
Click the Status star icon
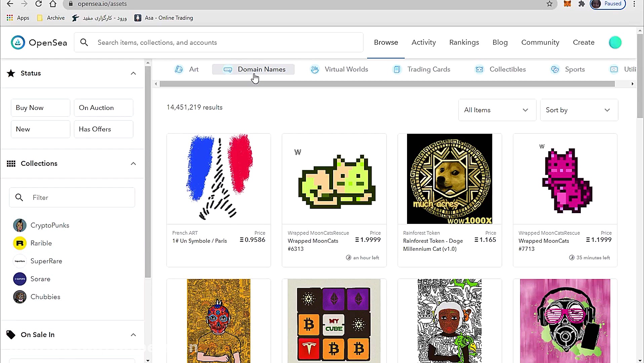pyautogui.click(x=11, y=73)
